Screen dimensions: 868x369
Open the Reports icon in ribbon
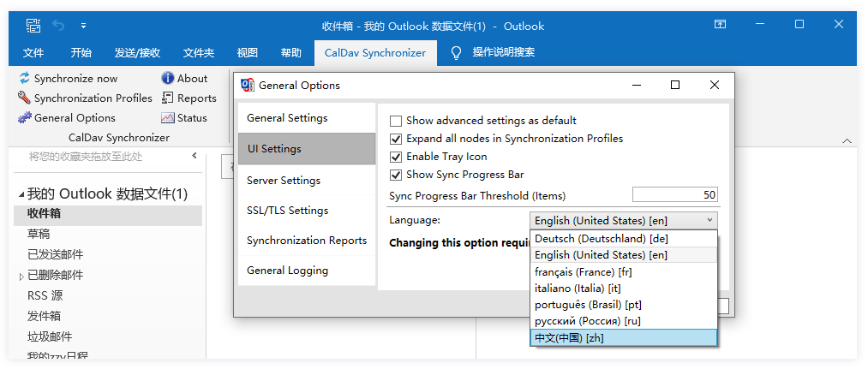tap(168, 98)
